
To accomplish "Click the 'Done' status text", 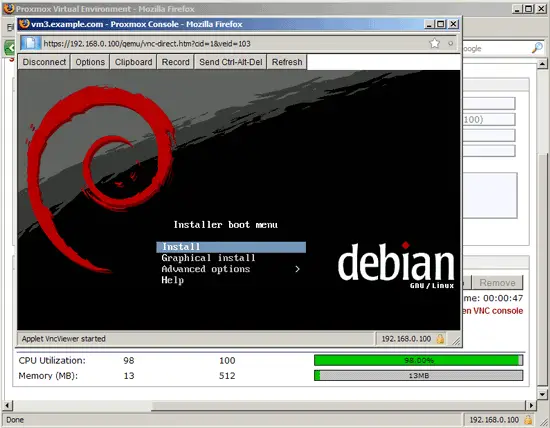I will [x=15, y=420].
